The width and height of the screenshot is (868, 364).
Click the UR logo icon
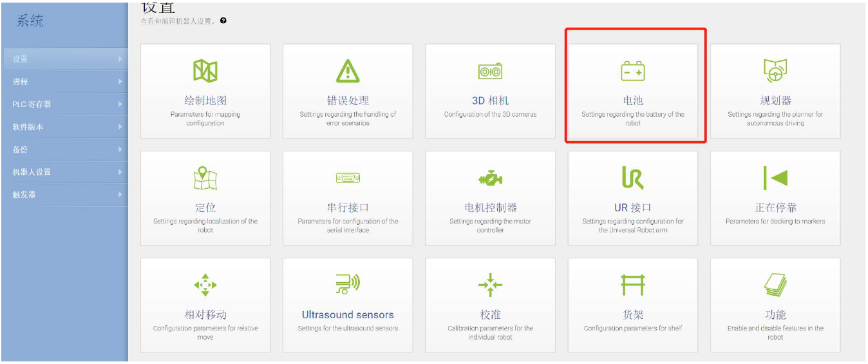[632, 178]
